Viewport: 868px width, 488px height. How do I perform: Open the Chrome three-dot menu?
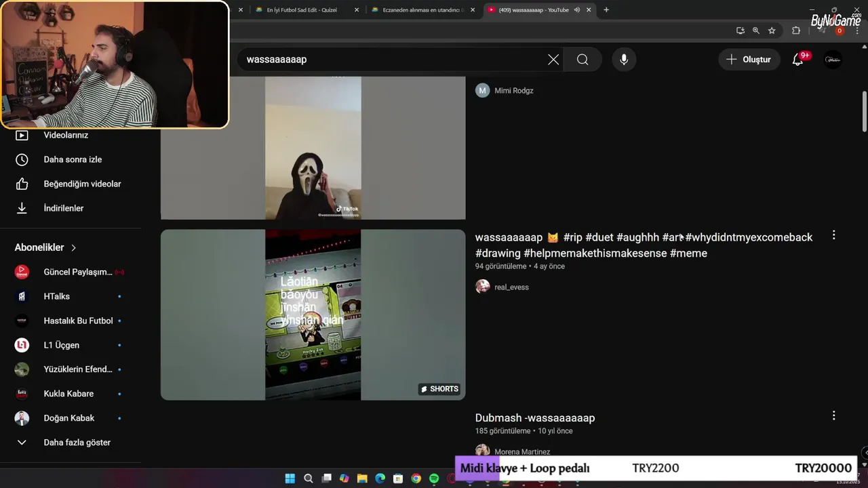857,30
